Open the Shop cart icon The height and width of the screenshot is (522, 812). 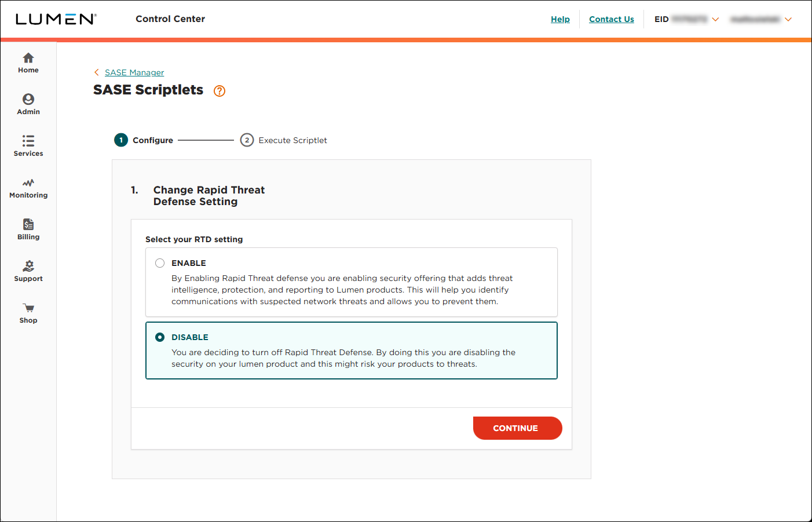28,308
